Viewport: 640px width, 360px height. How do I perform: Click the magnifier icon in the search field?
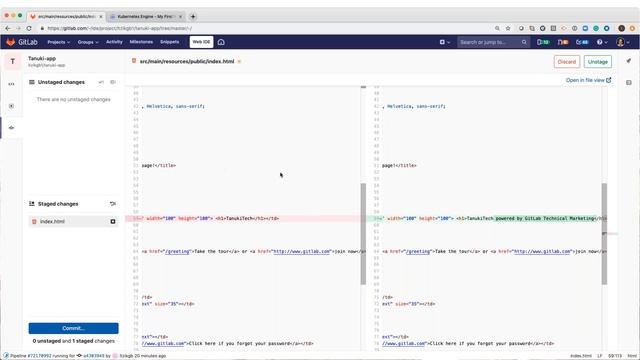click(x=524, y=42)
